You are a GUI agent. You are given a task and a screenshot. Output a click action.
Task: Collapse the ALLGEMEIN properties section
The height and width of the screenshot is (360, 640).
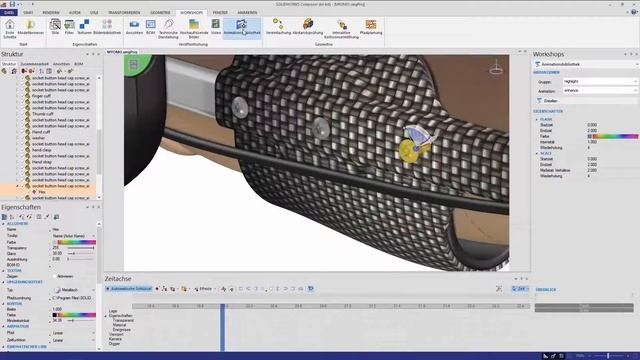pyautogui.click(x=4, y=224)
